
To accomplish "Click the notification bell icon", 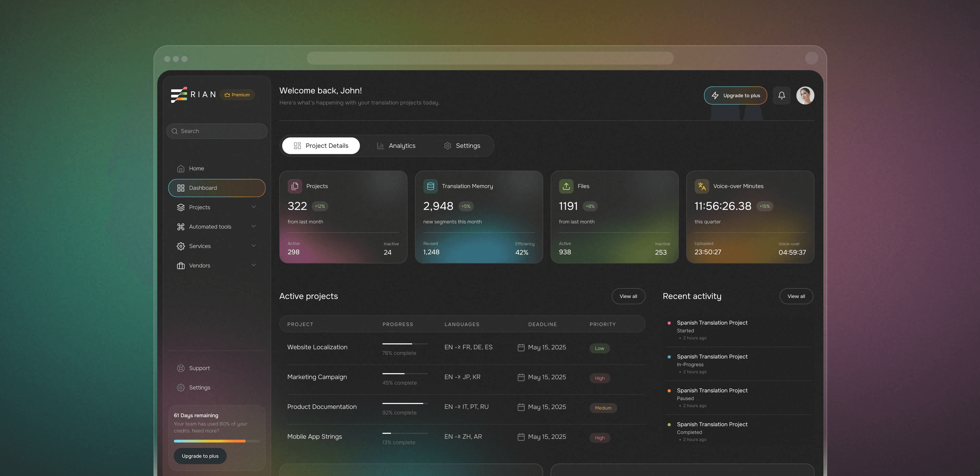I will (781, 95).
